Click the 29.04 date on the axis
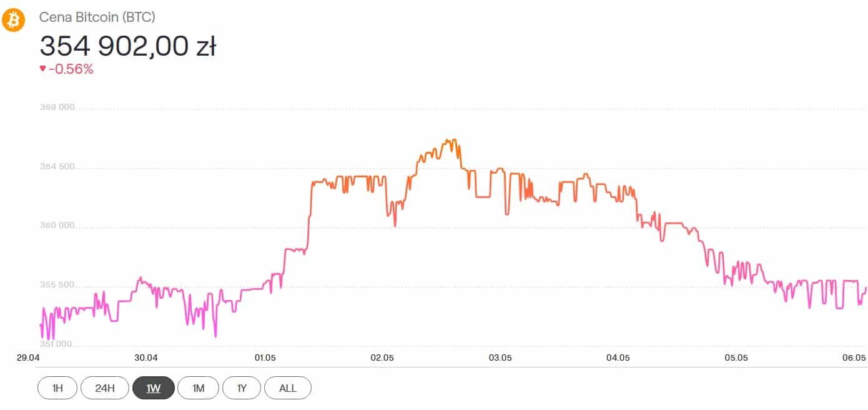868x410 pixels. pyautogui.click(x=28, y=358)
